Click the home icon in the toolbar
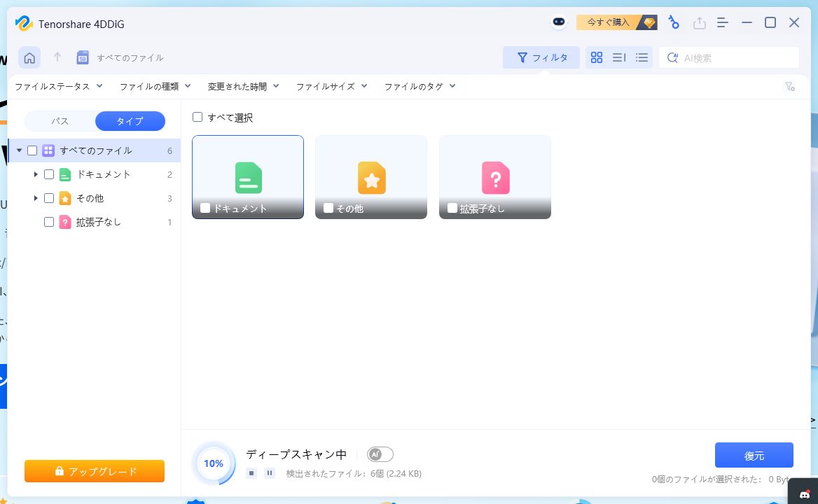 [29, 58]
